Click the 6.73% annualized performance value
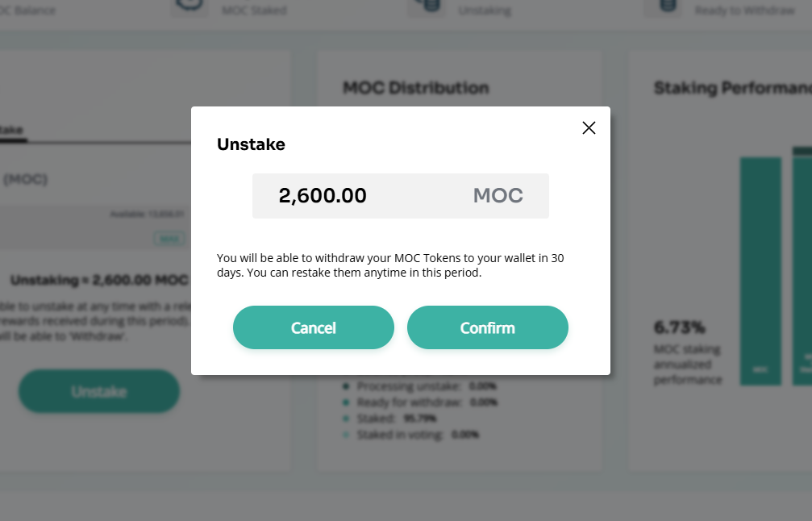 (x=680, y=327)
